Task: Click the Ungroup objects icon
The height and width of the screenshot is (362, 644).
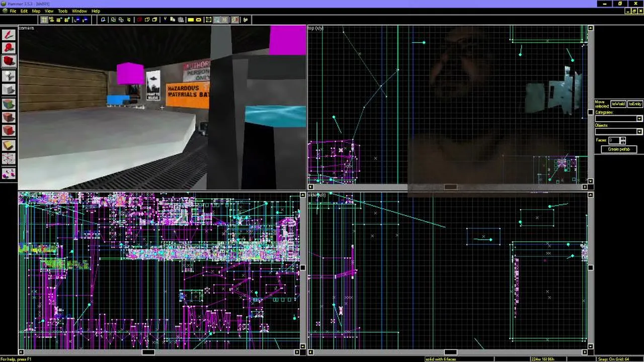Action: [x=121, y=20]
